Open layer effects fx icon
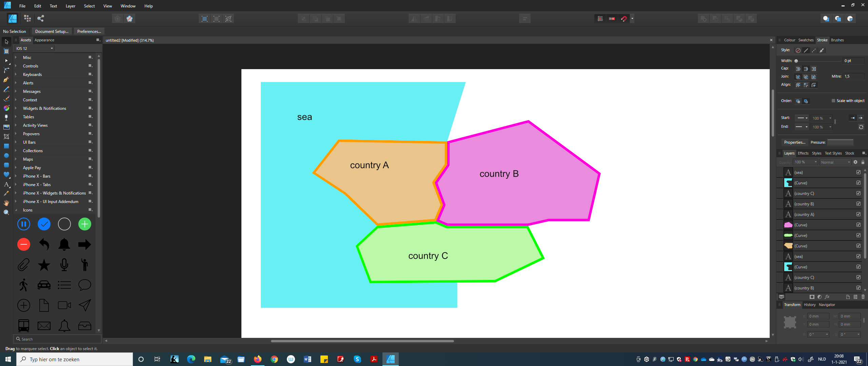This screenshot has width=868, height=366. pos(827,297)
